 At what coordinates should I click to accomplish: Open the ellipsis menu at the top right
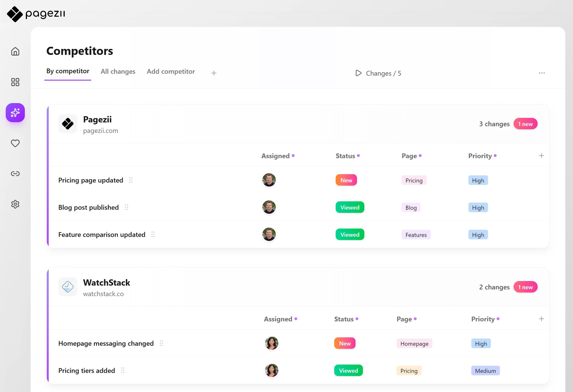542,73
